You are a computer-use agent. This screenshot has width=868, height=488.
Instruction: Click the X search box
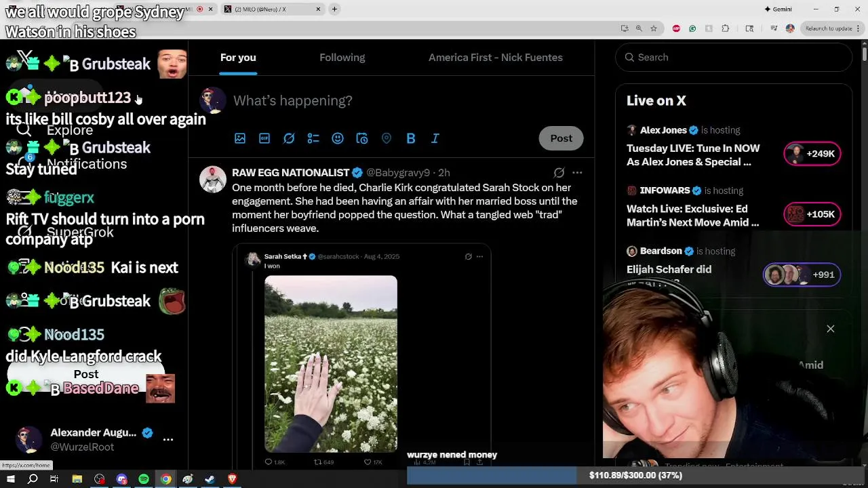pos(734,58)
